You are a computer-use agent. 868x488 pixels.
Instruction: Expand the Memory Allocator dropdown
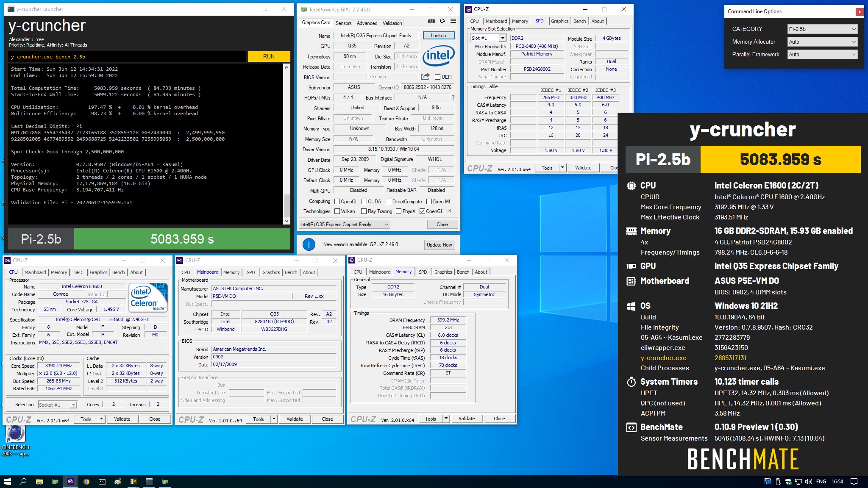[822, 42]
